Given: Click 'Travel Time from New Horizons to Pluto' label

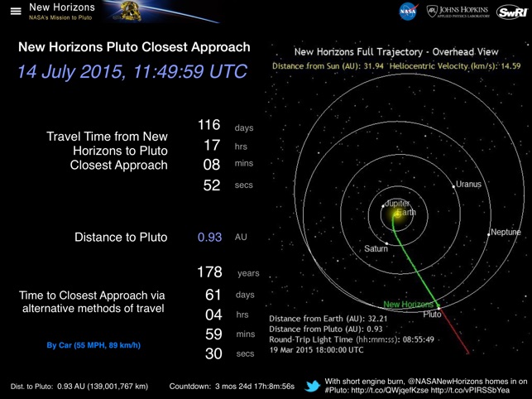Looking at the screenshot, I should (x=107, y=151).
